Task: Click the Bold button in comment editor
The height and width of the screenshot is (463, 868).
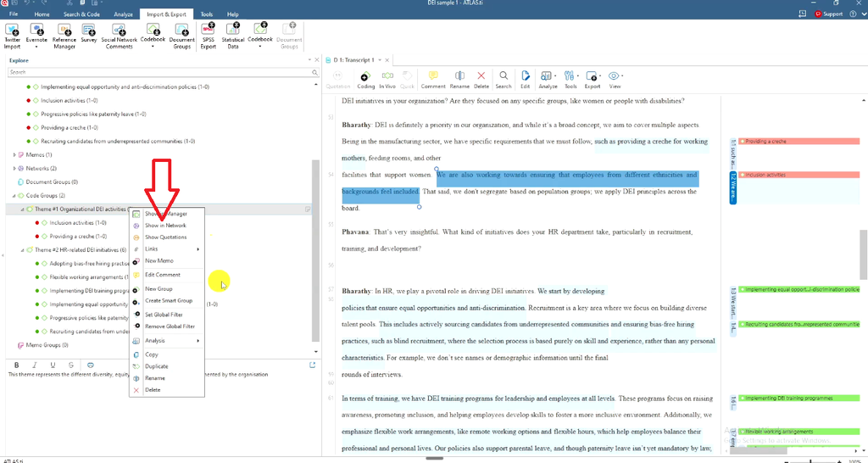Action: pos(17,365)
